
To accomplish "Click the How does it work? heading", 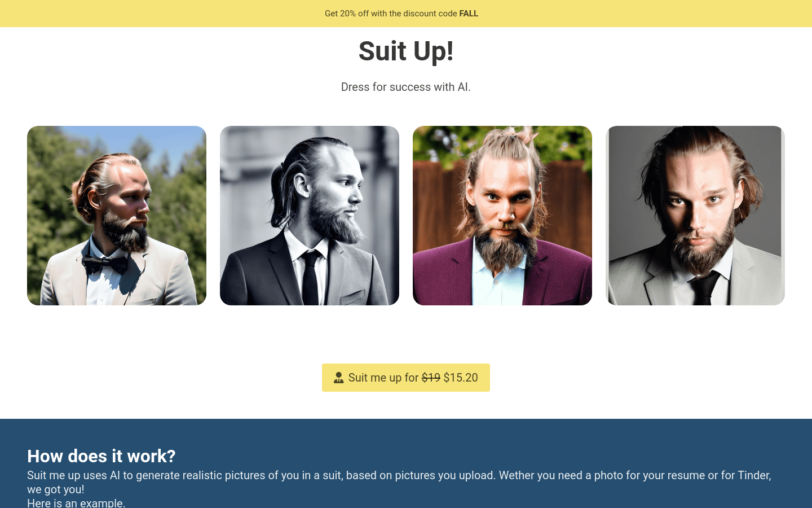I will pos(101,456).
